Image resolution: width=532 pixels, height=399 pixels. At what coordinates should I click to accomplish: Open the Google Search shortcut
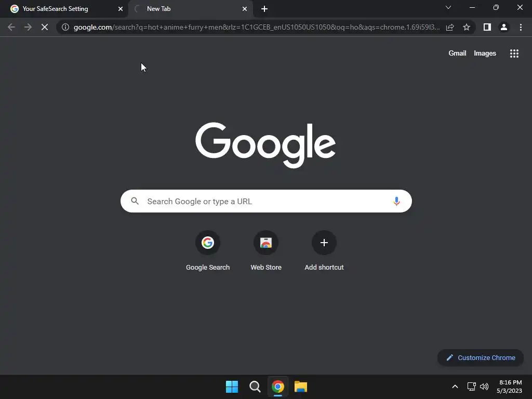pos(208,250)
